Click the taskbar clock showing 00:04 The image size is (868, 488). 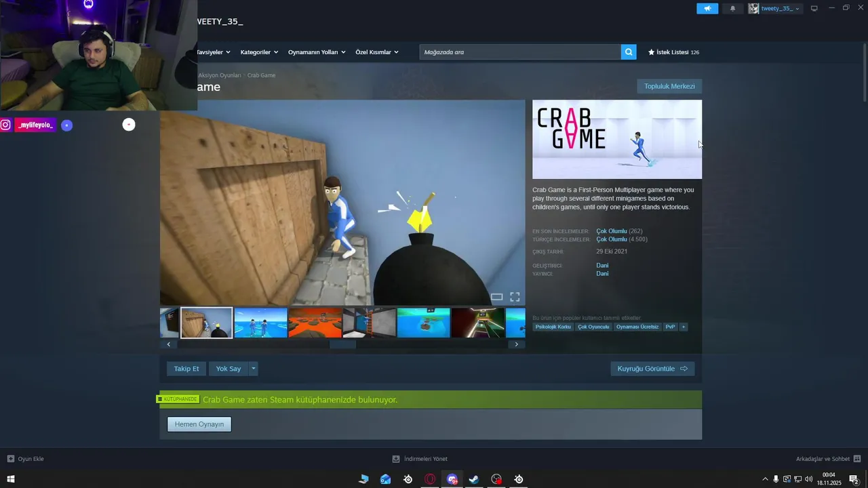[829, 479]
